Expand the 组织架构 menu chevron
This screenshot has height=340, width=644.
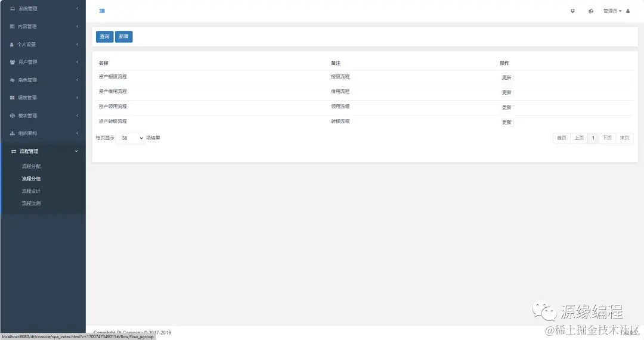coord(77,133)
